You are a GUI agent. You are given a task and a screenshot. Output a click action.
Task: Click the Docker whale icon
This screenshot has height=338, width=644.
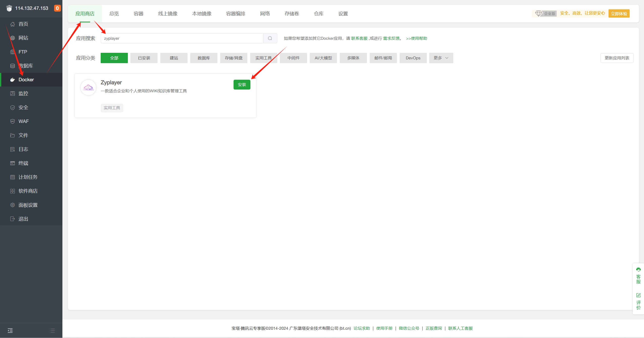pos(12,80)
